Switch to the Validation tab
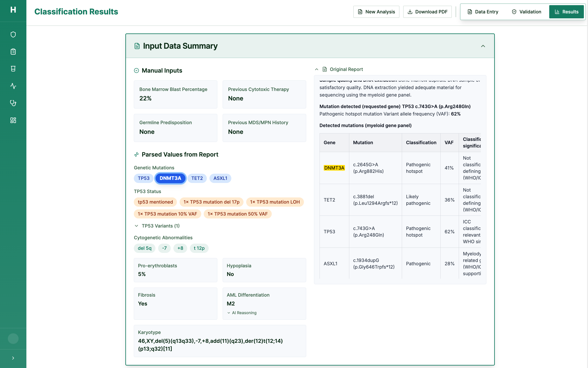This screenshot has width=588, height=368. click(526, 12)
